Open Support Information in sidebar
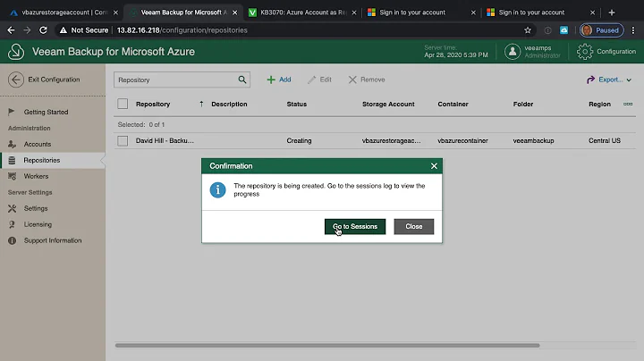 [53, 240]
